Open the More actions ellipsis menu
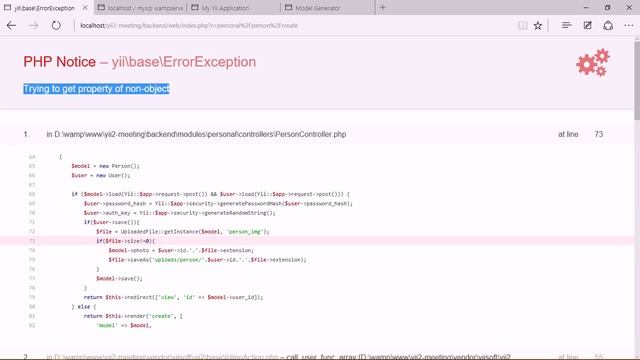 click(629, 25)
